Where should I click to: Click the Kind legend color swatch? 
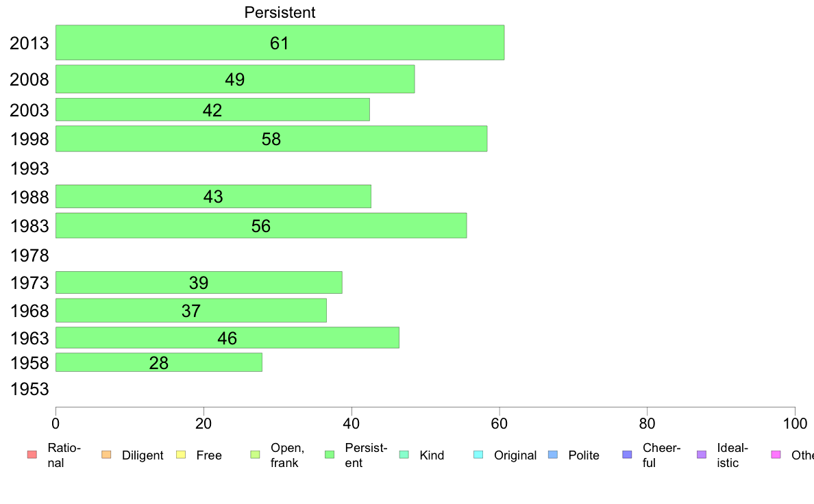(x=404, y=455)
